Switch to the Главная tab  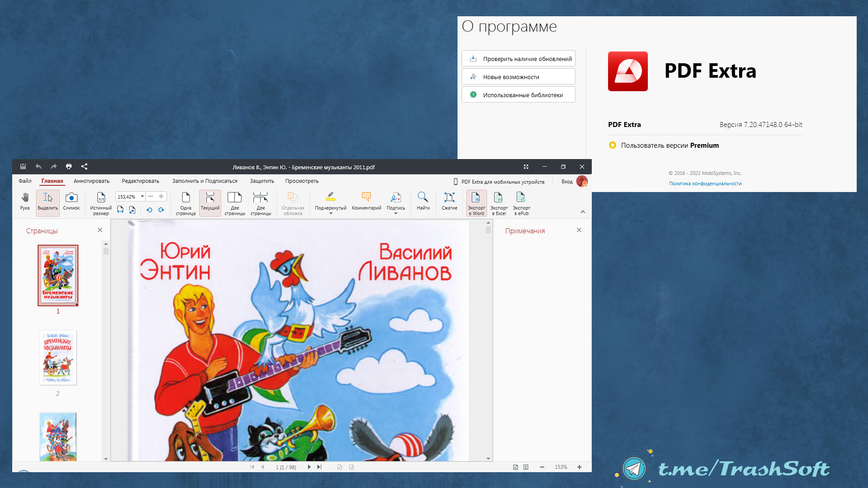click(x=52, y=181)
